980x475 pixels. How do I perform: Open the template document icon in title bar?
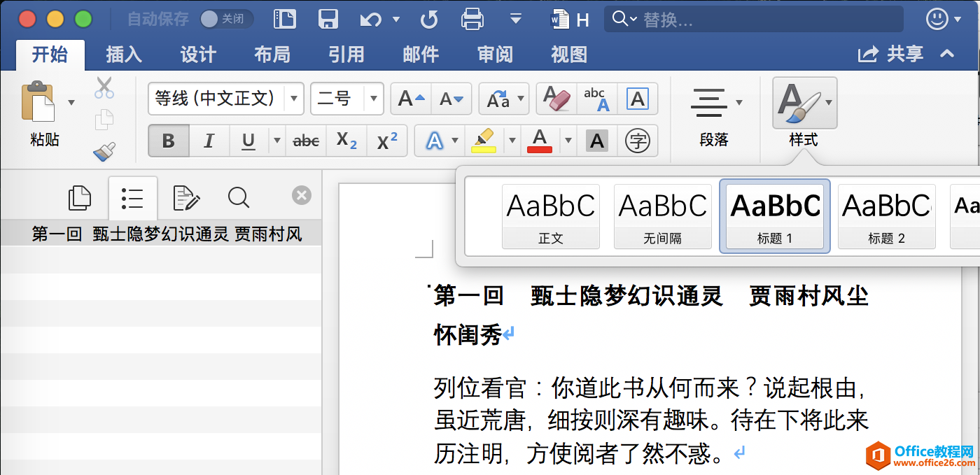pos(285,19)
